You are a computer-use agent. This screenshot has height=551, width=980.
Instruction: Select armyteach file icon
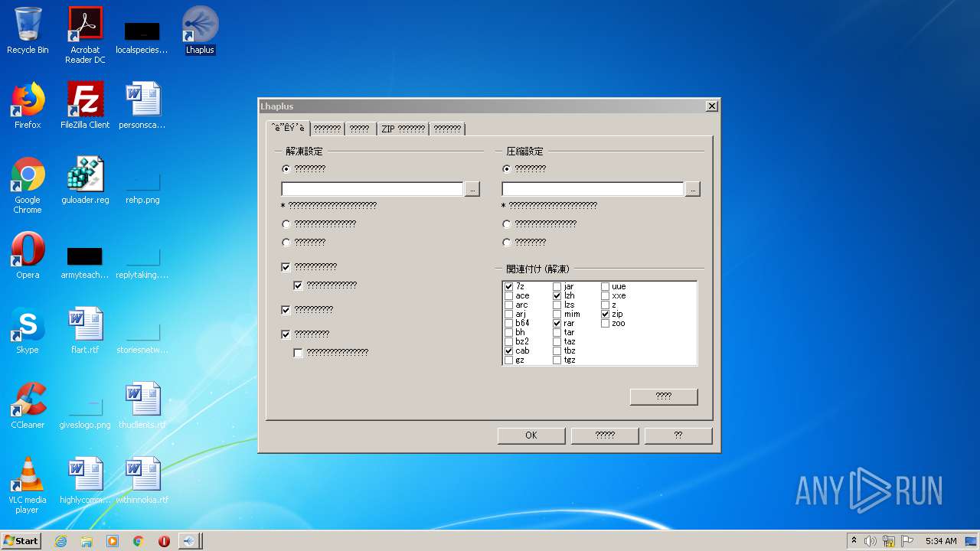pyautogui.click(x=85, y=263)
